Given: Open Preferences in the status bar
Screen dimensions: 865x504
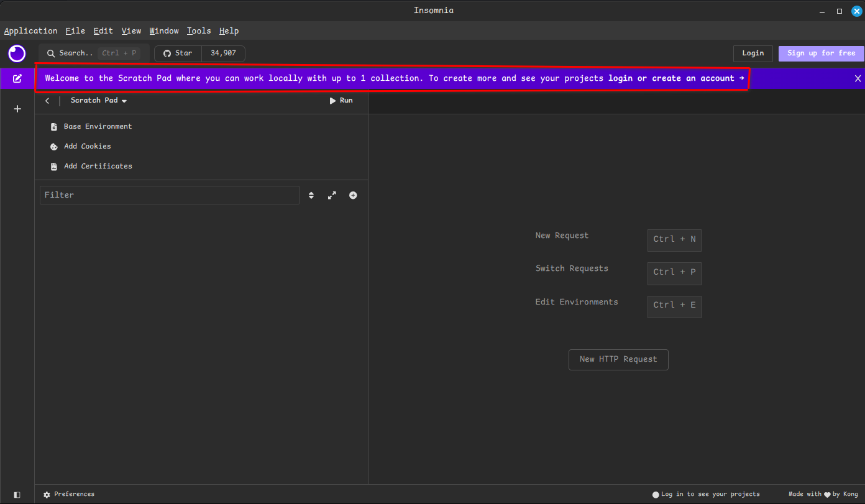Looking at the screenshot, I should (x=69, y=495).
